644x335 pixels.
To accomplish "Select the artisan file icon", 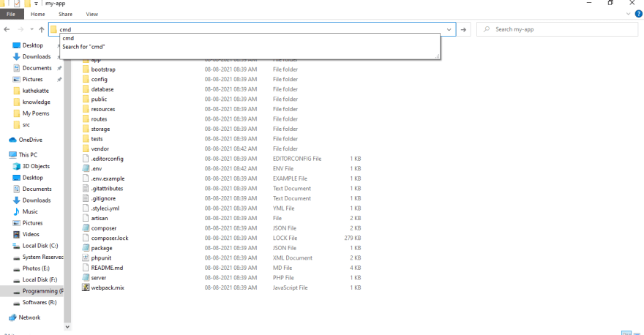I will 86,218.
